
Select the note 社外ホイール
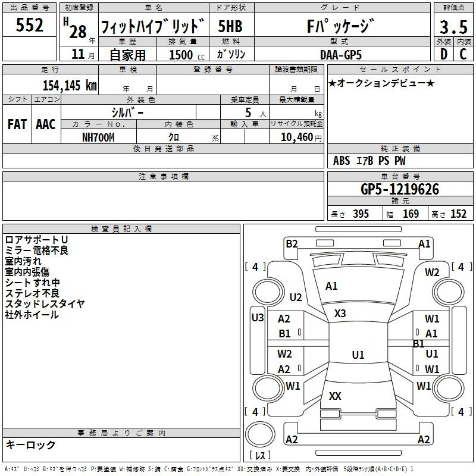(32, 315)
